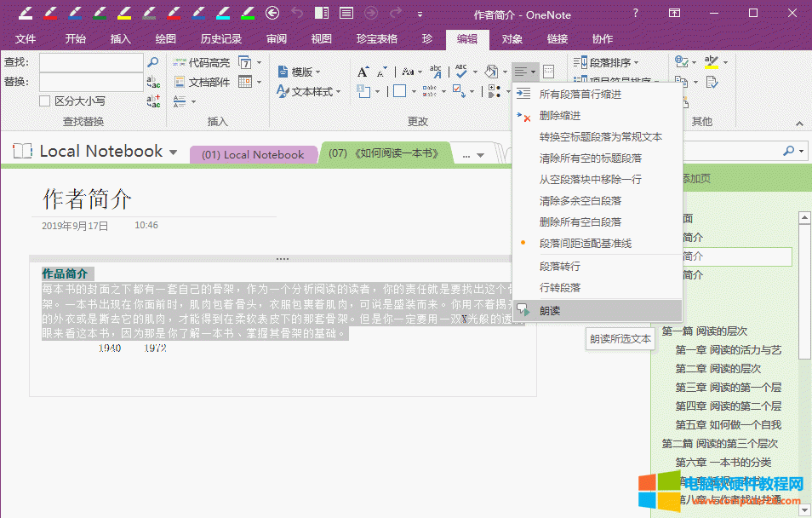The height and width of the screenshot is (518, 812).
Task: Switch to the 绘图 ribbon tab
Action: (165, 39)
